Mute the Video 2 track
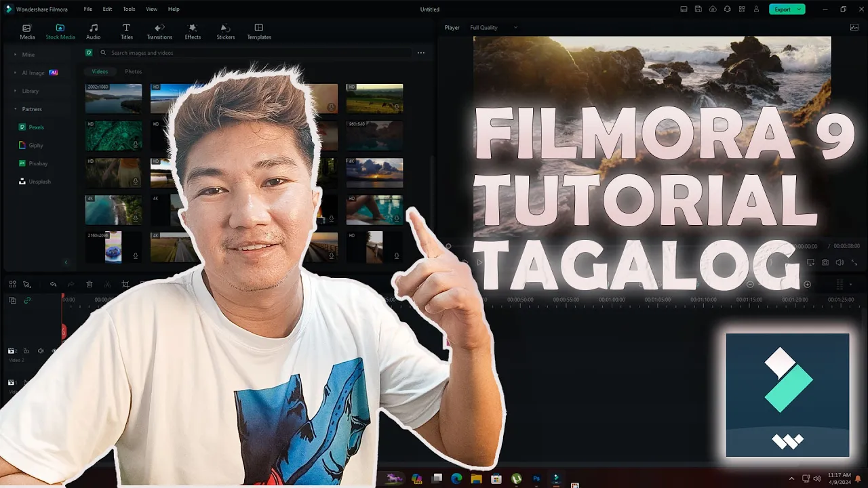The image size is (868, 488). 41,351
